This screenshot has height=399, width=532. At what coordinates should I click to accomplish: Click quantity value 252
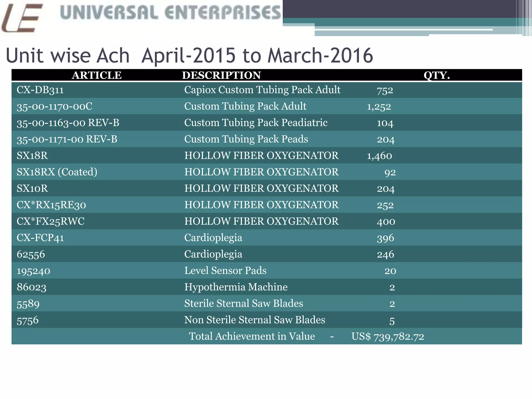point(385,205)
